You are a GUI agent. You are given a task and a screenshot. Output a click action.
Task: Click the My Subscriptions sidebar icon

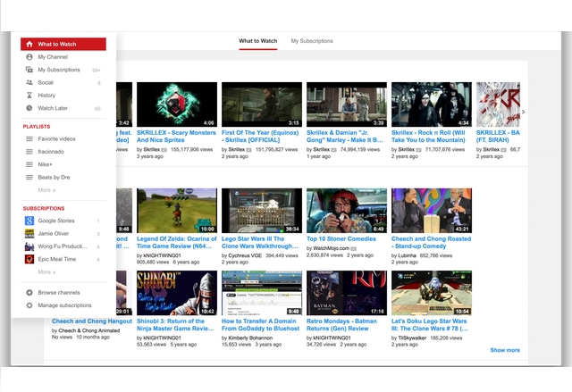click(x=29, y=70)
